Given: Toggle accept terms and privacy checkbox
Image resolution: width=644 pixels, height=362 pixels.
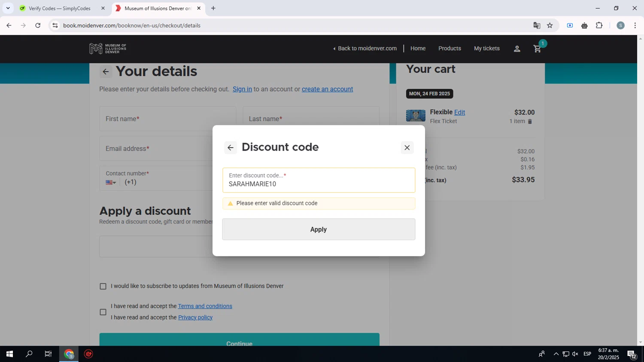Looking at the screenshot, I should point(103,312).
